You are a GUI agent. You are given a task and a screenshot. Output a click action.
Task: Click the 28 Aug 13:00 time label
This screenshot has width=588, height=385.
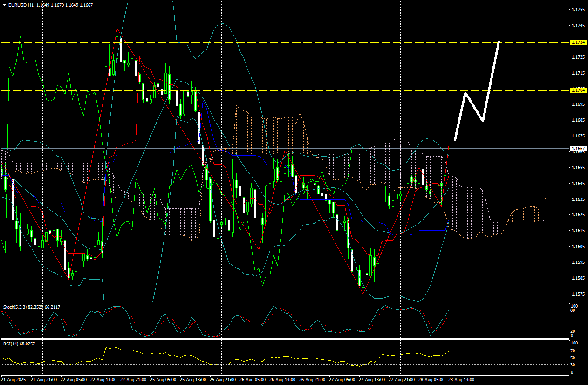coord(461,380)
